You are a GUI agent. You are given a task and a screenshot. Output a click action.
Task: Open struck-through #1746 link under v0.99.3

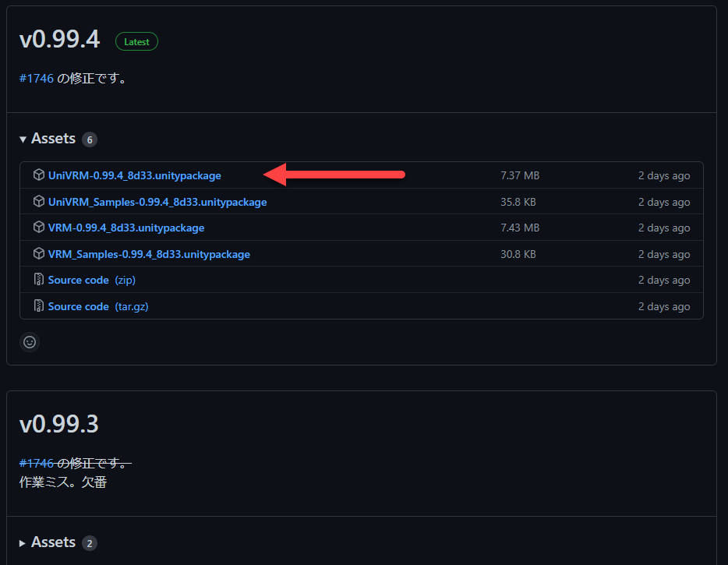pos(37,463)
